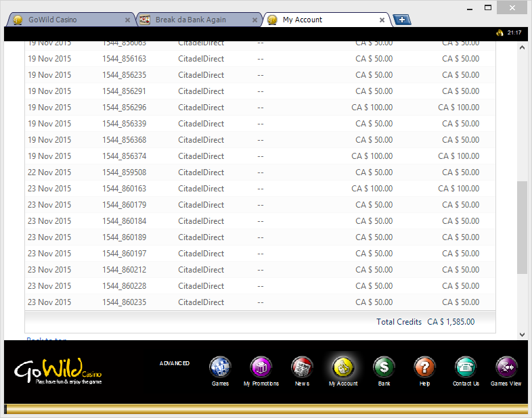This screenshot has width=532, height=418.
Task: Switch to the Break da Bank Again tab
Action: pos(199,20)
